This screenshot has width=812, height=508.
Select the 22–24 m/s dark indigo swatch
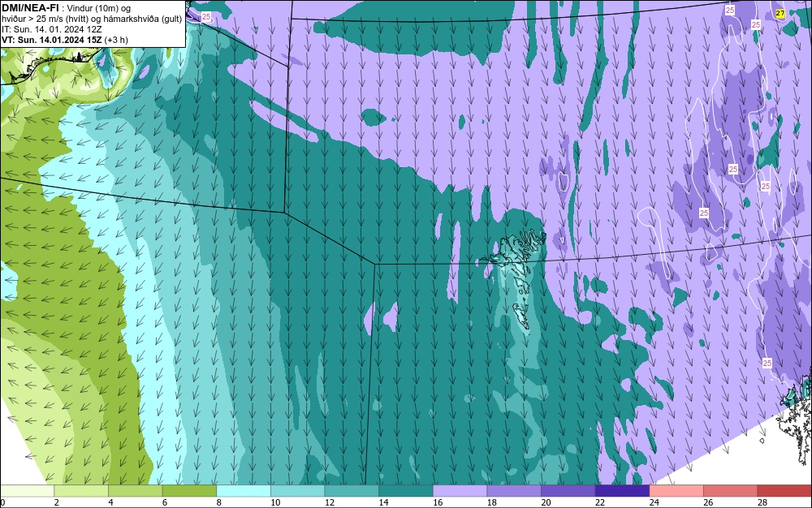point(622,490)
